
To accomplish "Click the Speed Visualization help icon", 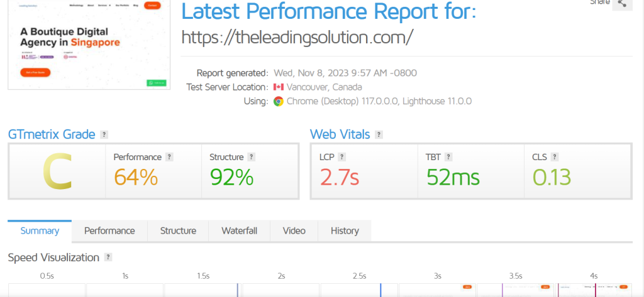I will [108, 257].
